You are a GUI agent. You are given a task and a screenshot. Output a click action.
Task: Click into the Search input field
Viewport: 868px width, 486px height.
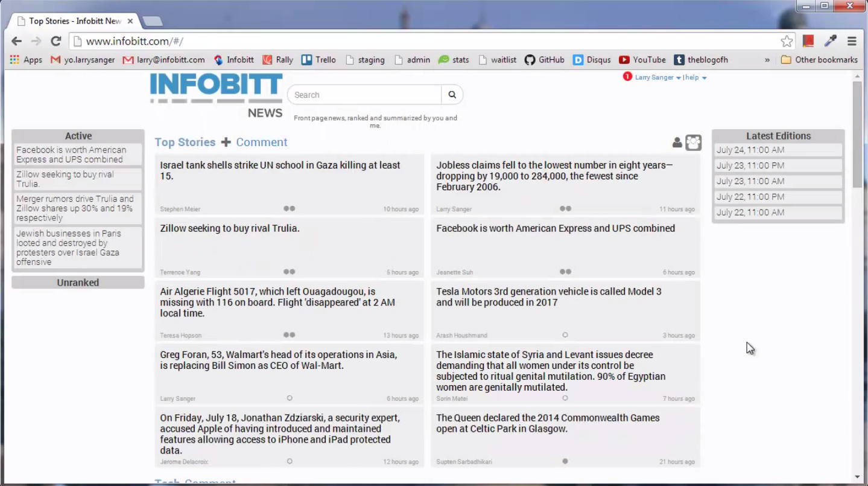click(x=364, y=95)
